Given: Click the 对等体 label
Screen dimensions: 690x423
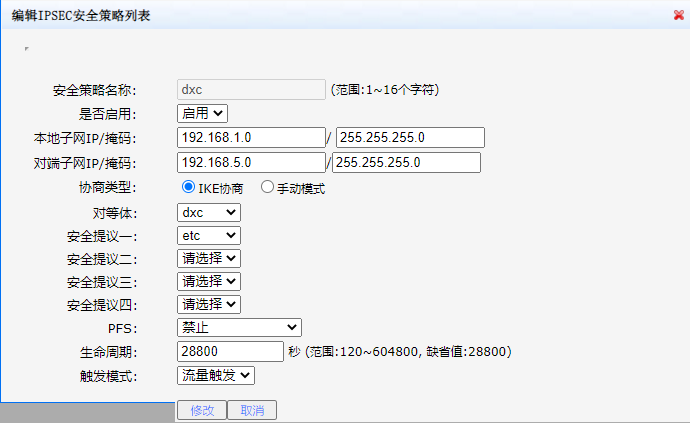Looking at the screenshot, I should 115,213.
